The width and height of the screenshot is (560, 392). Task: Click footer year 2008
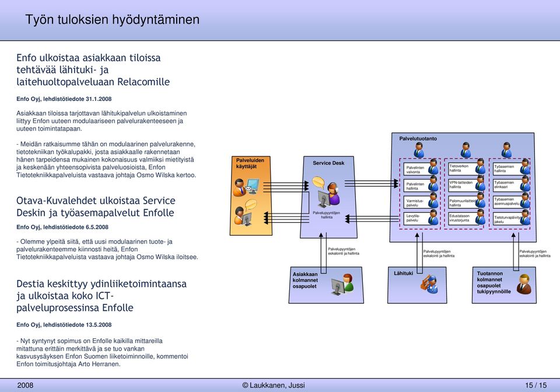pyautogui.click(x=25, y=385)
